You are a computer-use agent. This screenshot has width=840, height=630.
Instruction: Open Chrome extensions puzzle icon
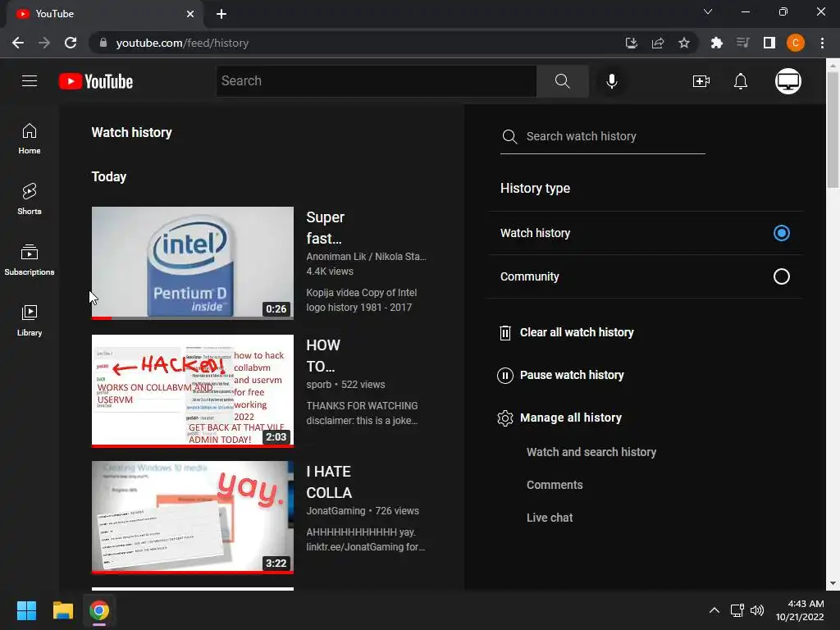point(716,43)
